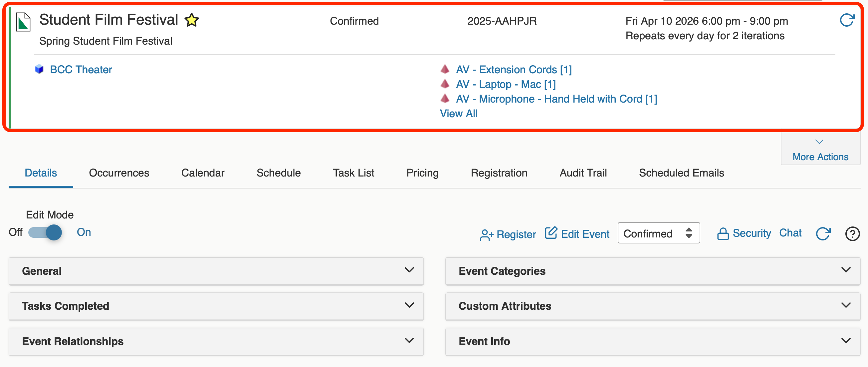Click the refresh icon beside Chat

tap(823, 233)
